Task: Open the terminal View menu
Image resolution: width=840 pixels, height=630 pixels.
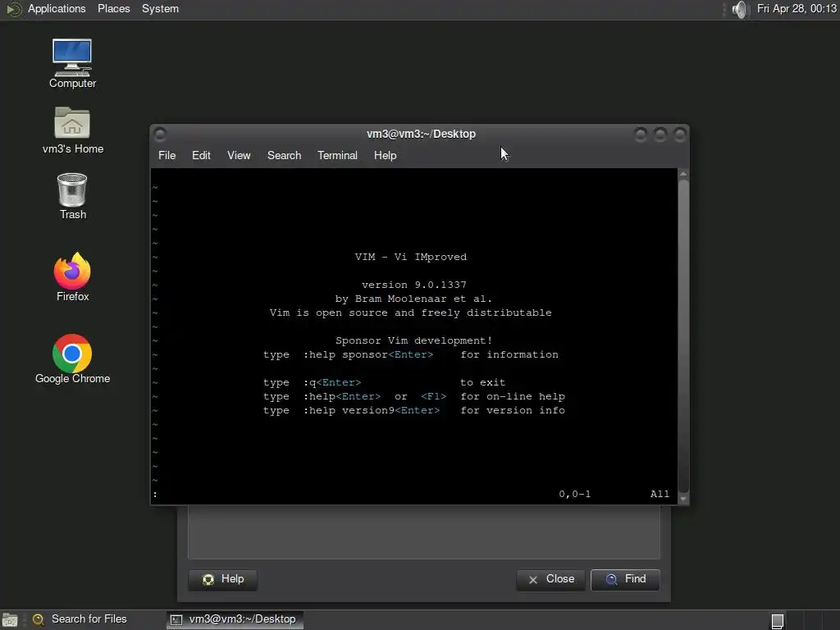Action: (239, 155)
